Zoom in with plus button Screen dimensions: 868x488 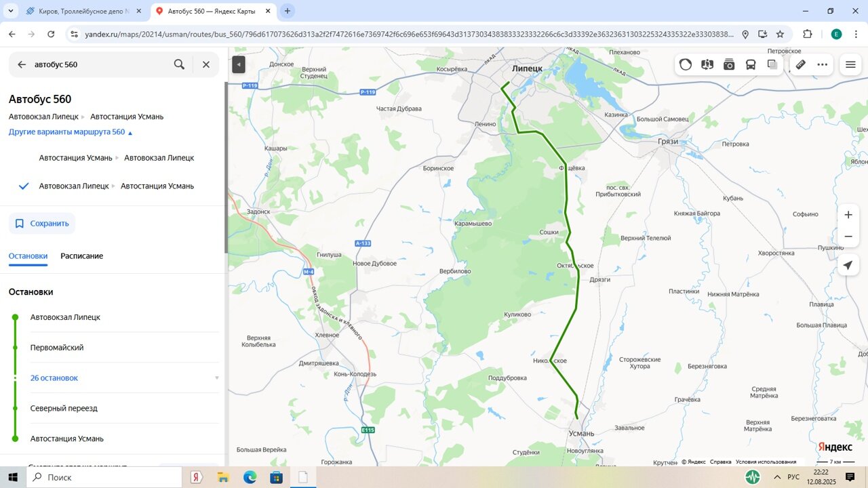pyautogui.click(x=848, y=215)
